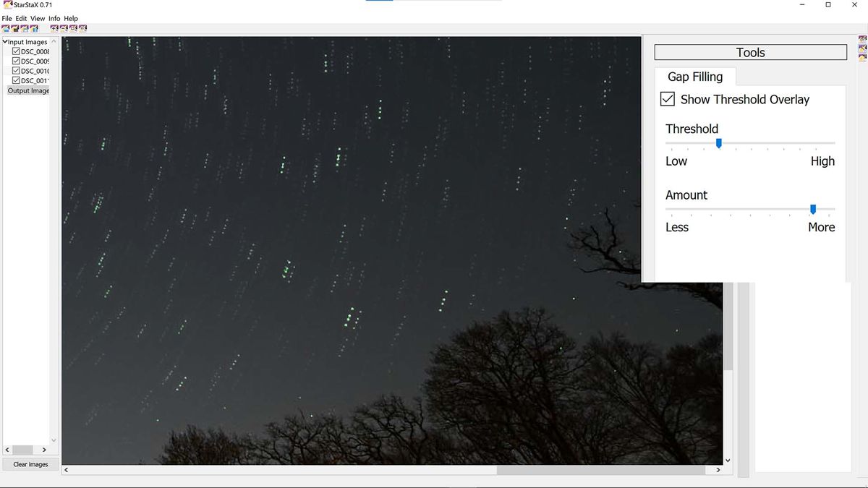Collapse the Input Images list

tap(4, 41)
